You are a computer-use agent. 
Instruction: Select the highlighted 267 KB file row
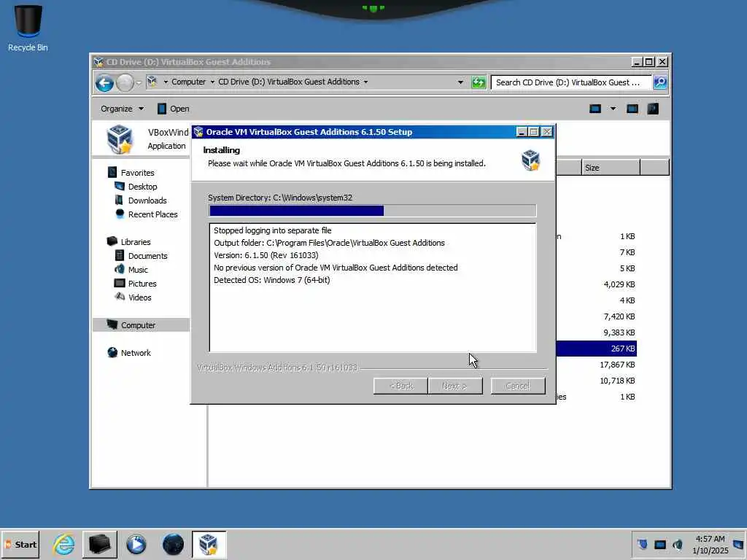tap(597, 348)
